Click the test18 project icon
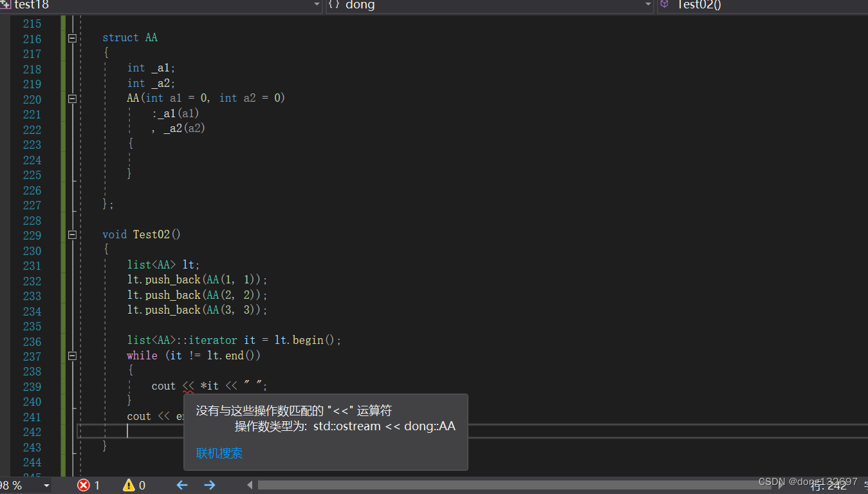868x494 pixels. [5, 5]
